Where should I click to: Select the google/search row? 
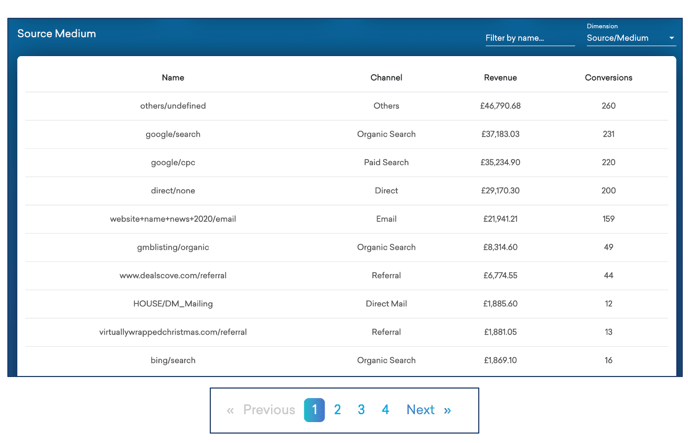coord(173,134)
